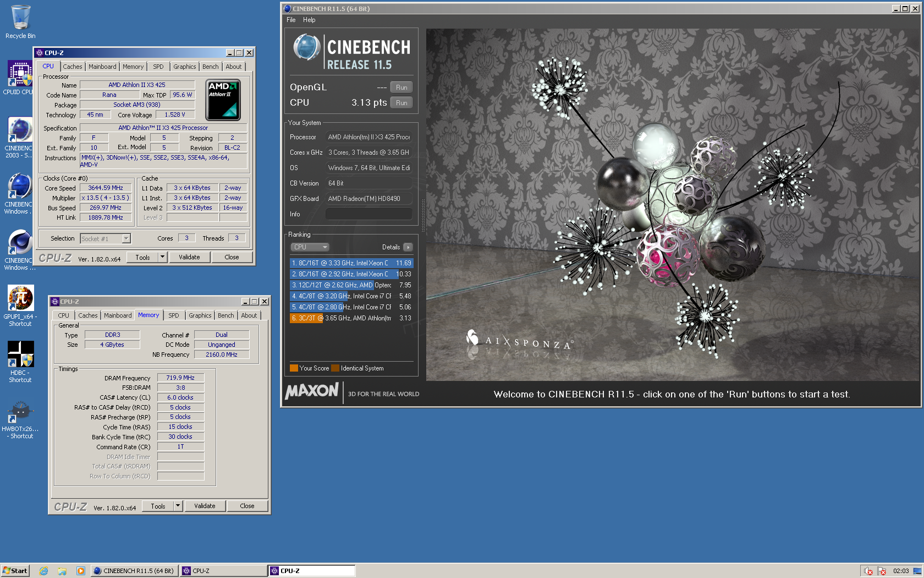Viewport: 924px width, 578px height.
Task: Click the rendered AIXSPONZA scene image
Action: click(x=672, y=205)
